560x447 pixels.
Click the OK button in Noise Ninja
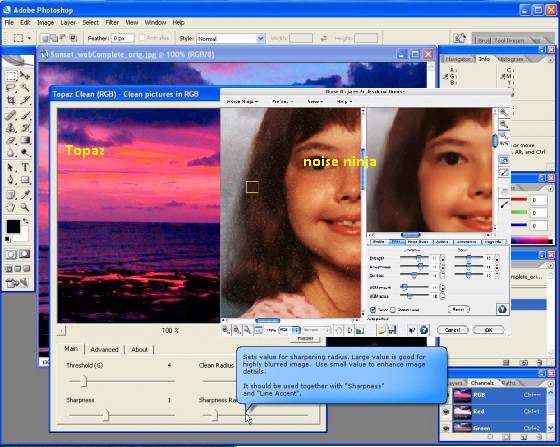[x=488, y=330]
